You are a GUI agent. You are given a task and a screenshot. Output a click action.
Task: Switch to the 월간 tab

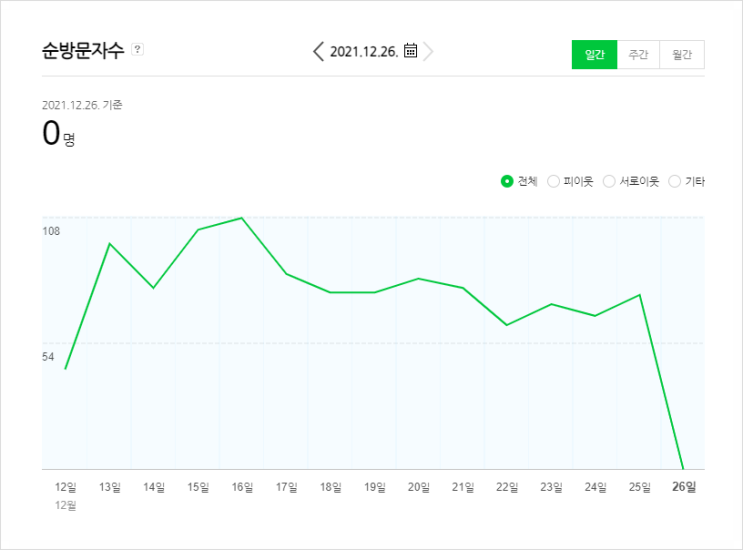pyautogui.click(x=681, y=54)
